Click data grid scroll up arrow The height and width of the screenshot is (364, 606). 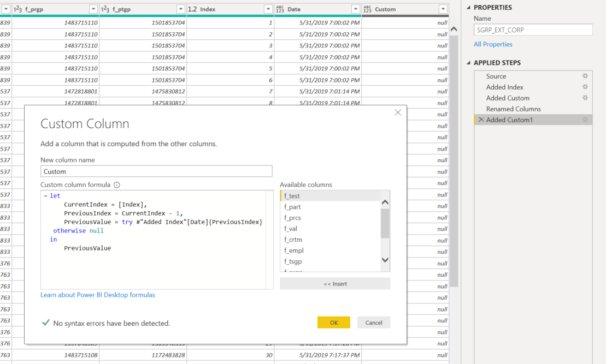click(x=454, y=29)
